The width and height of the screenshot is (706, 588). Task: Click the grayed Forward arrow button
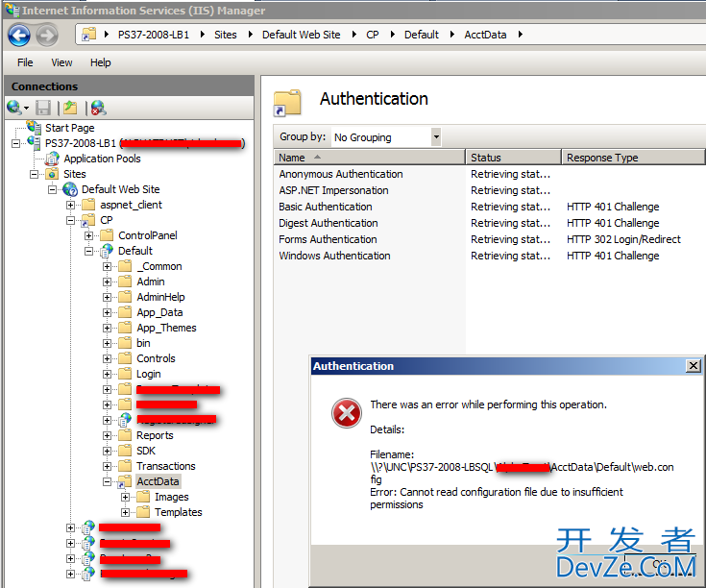click(47, 36)
